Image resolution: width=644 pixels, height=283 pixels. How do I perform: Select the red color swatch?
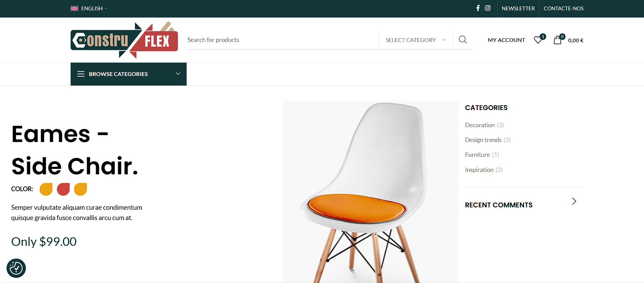[63, 189]
